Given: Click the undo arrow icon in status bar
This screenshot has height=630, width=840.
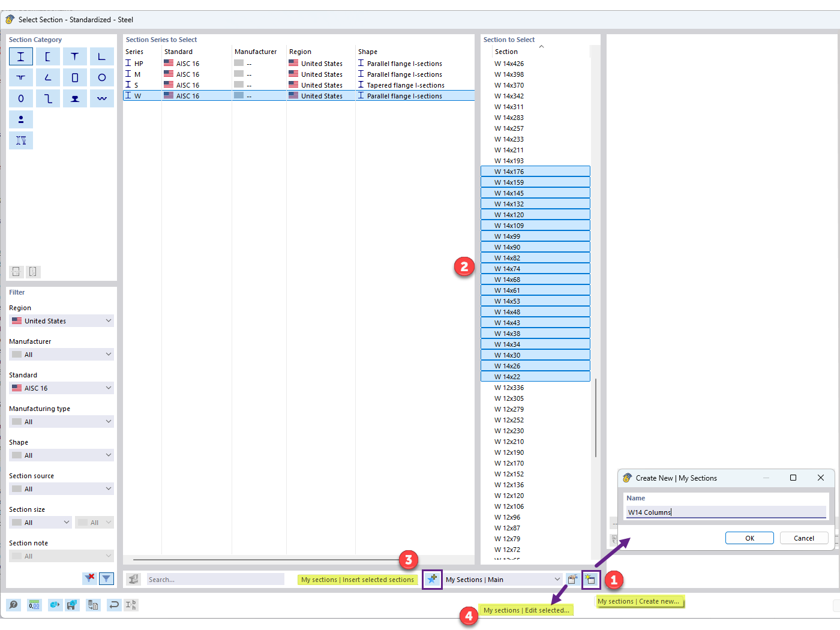Looking at the screenshot, I should (x=113, y=605).
